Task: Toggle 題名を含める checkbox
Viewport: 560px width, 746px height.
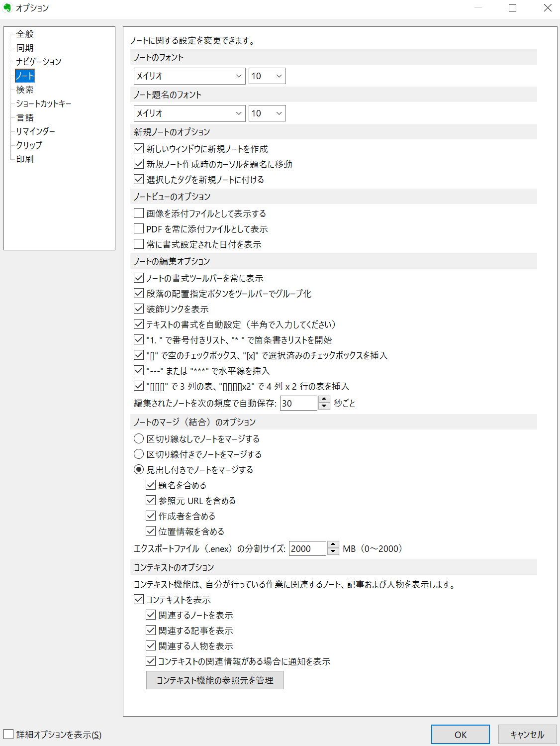Action: pyautogui.click(x=151, y=485)
